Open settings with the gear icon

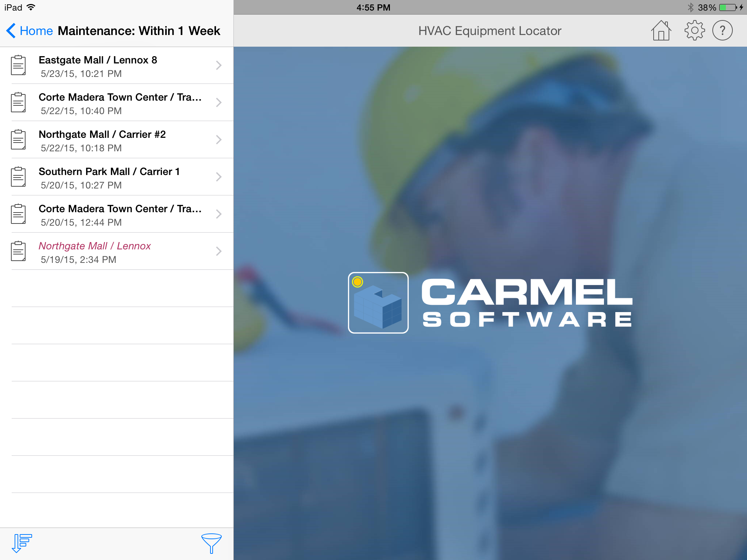[694, 31]
